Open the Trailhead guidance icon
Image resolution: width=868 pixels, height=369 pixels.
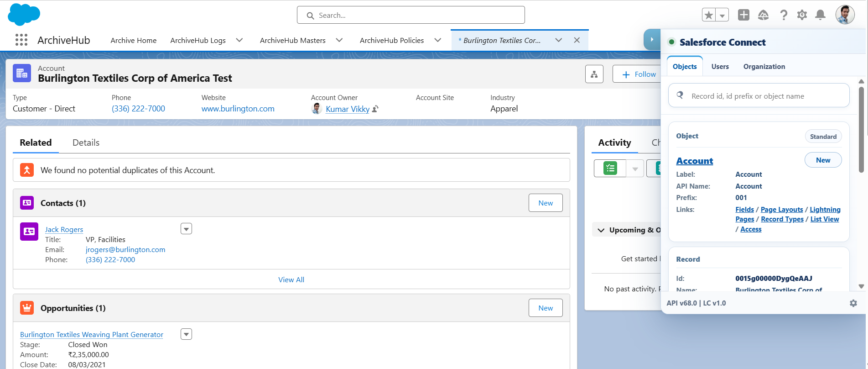click(x=764, y=15)
